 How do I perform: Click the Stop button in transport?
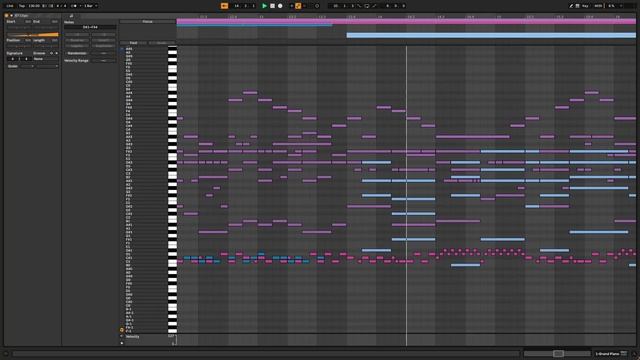(272, 6)
